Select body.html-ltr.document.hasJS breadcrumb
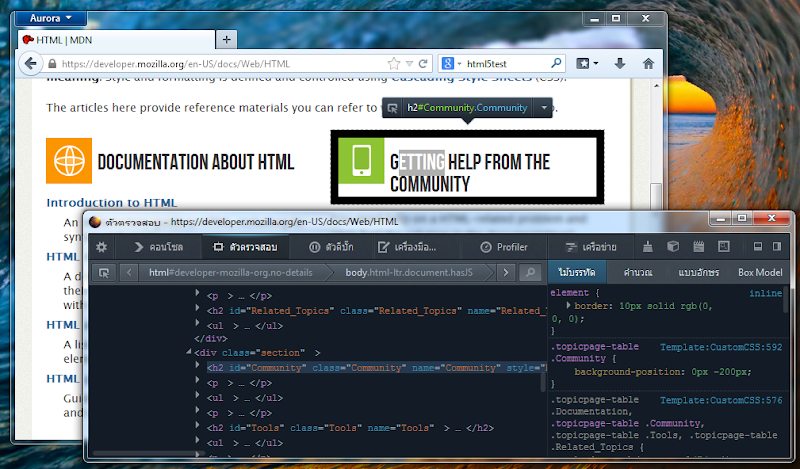 click(x=409, y=273)
